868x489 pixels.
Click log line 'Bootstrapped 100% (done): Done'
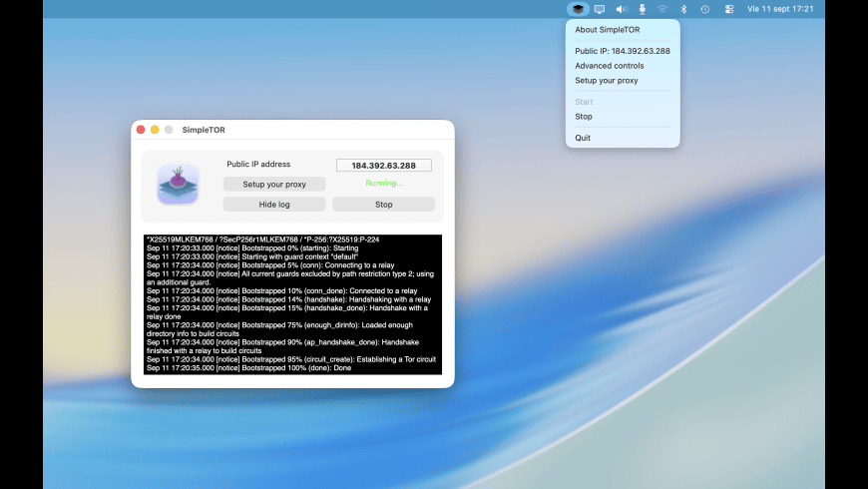point(249,367)
